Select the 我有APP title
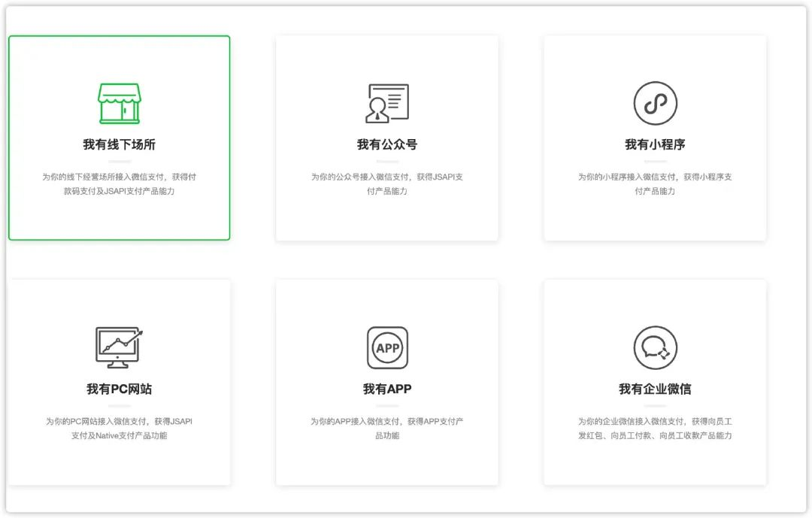 [387, 389]
